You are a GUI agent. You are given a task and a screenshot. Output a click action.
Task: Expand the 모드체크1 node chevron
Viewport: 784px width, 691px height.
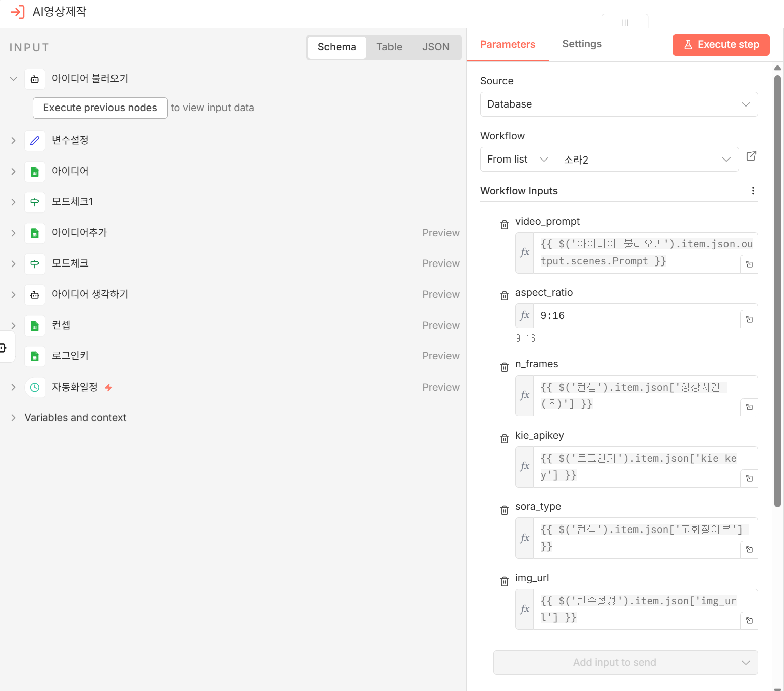(14, 202)
